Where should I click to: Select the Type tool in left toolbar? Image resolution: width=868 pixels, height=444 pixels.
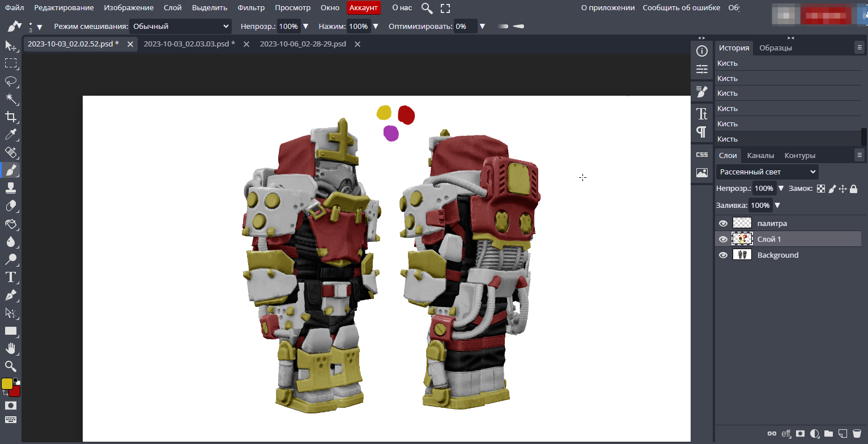pos(10,277)
